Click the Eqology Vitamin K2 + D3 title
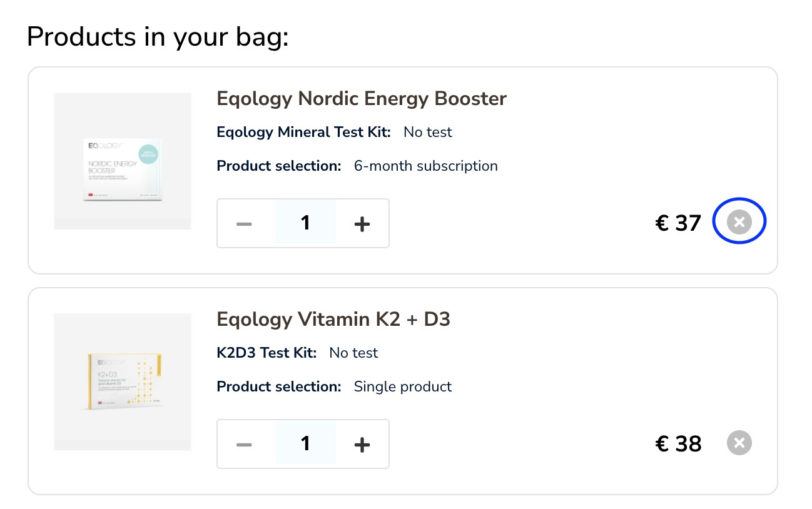 (x=333, y=320)
